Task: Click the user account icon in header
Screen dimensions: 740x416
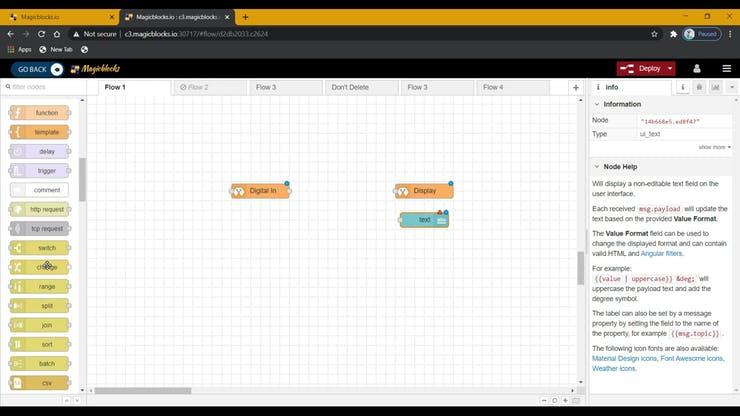Action: tap(697, 68)
